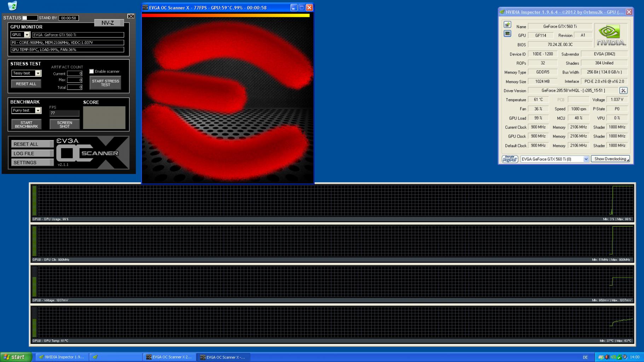The height and width of the screenshot is (362, 644).
Task: Click the EVGA GeForce GTX 560 Ti name field
Action: pos(78,35)
